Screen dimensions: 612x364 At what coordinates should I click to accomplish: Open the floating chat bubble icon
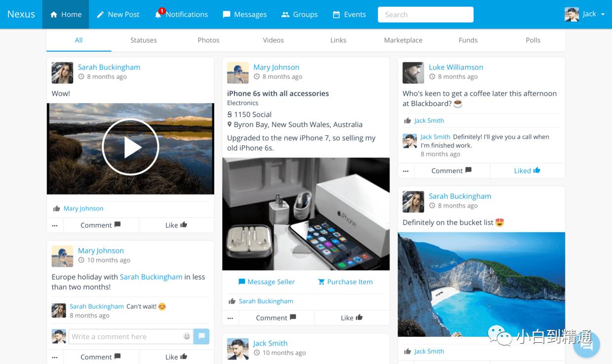click(586, 344)
